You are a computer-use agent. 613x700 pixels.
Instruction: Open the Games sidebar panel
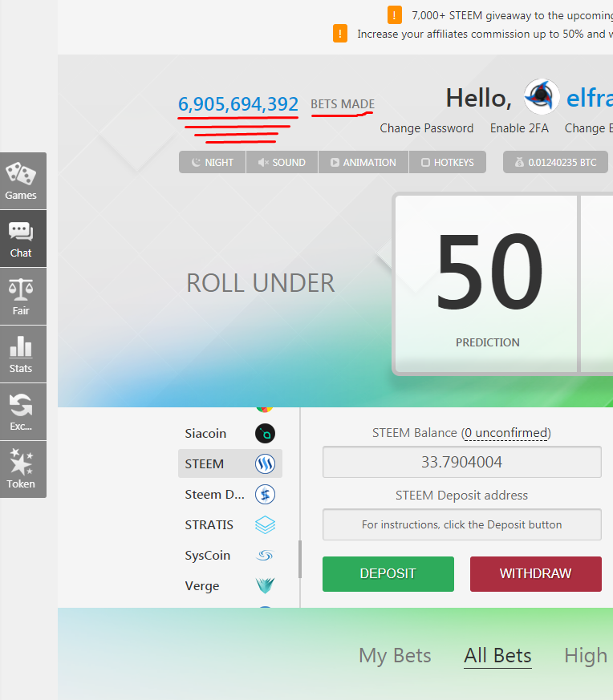coord(22,180)
